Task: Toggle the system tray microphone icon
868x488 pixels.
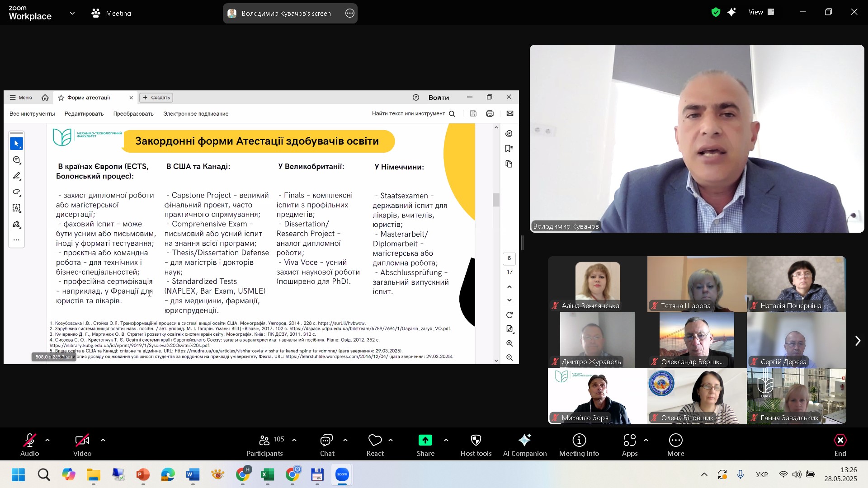Action: [740, 474]
